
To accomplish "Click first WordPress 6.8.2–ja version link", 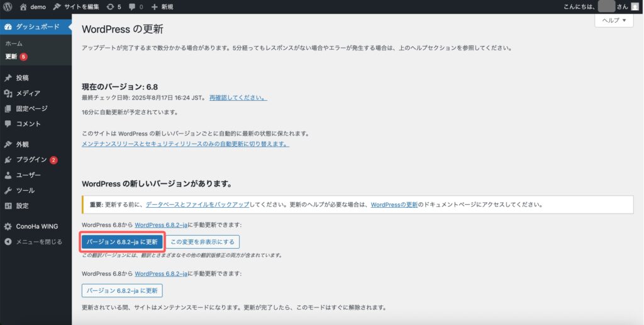I will (161, 225).
